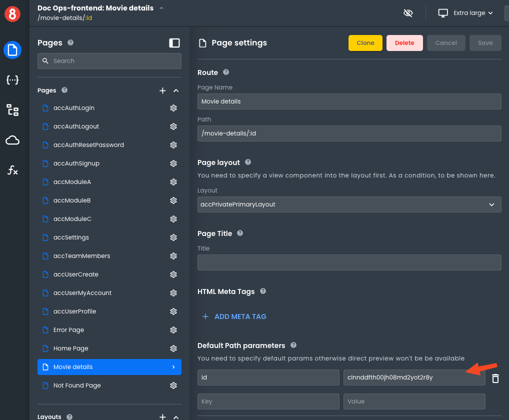Click the Delete page button
The height and width of the screenshot is (420, 509).
[404, 43]
